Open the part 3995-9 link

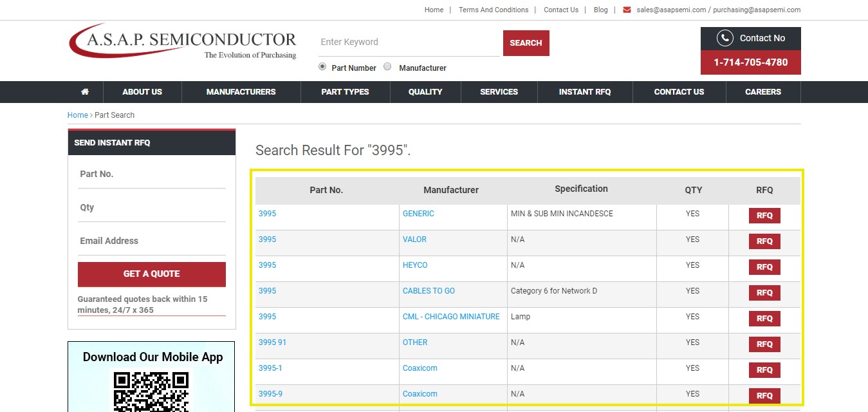[x=270, y=394]
